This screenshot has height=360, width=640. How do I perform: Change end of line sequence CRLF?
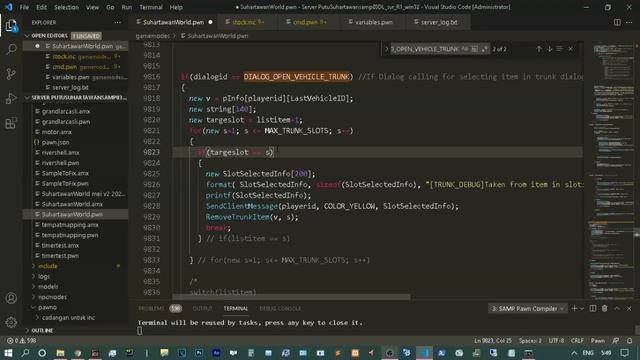point(577,340)
